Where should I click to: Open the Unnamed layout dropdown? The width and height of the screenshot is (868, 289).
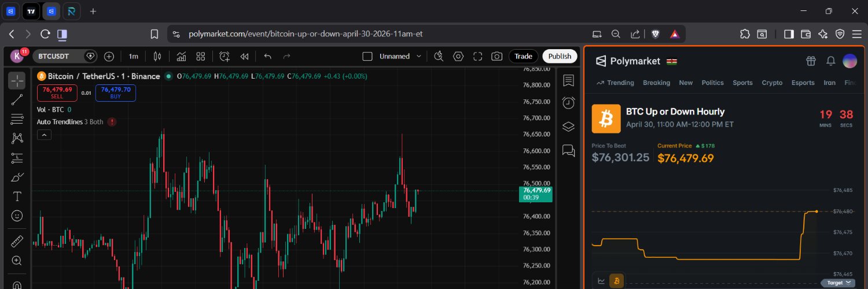point(419,56)
